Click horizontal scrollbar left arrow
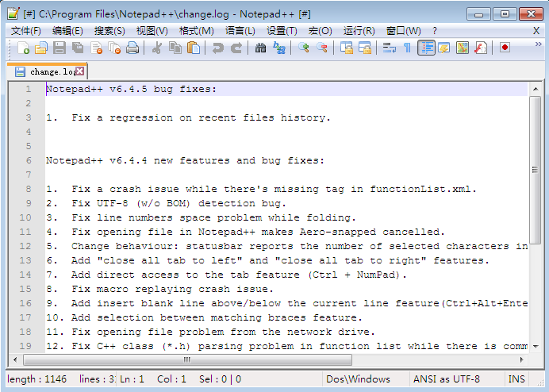Image resolution: width=549 pixels, height=392 pixels. click(15, 359)
